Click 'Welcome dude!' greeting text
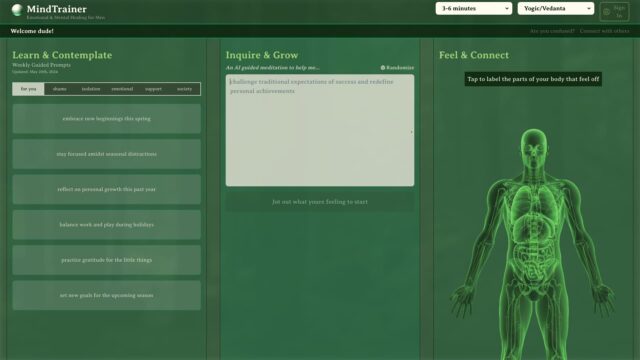 [x=32, y=31]
